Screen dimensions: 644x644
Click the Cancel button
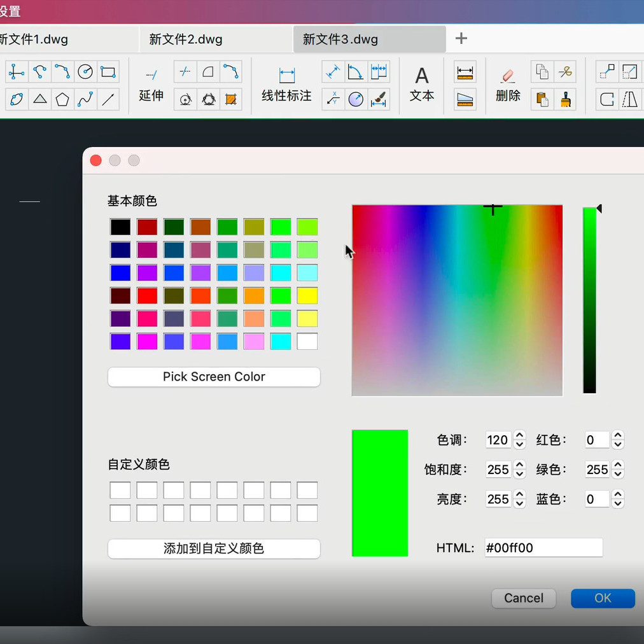[524, 598]
